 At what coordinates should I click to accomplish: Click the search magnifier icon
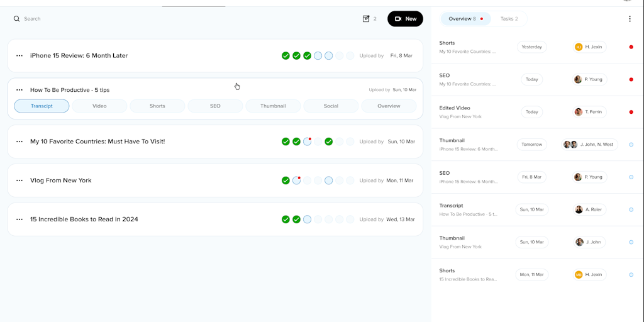click(17, 19)
